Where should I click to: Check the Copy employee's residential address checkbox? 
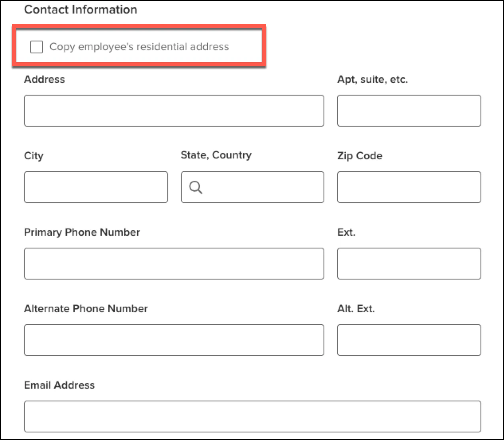[x=37, y=47]
